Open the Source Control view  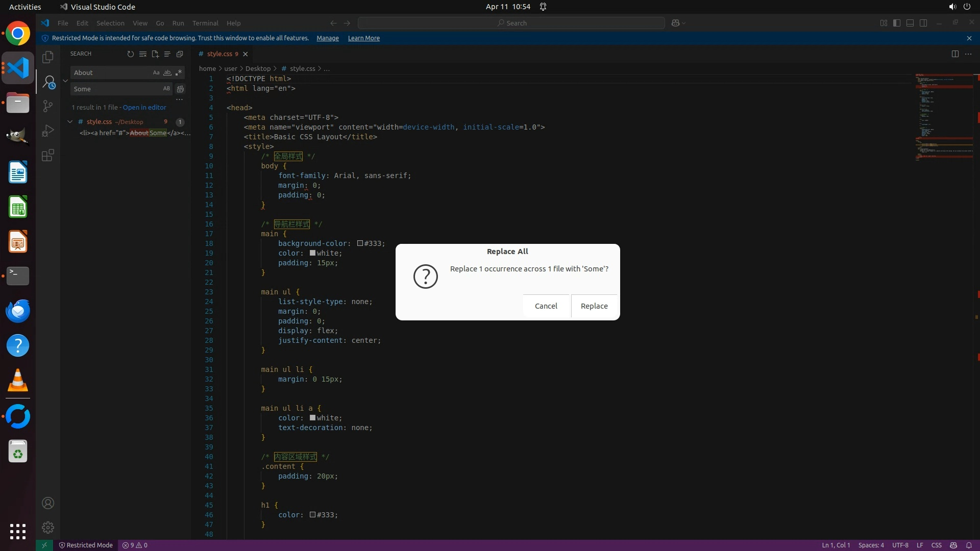pos(48,106)
